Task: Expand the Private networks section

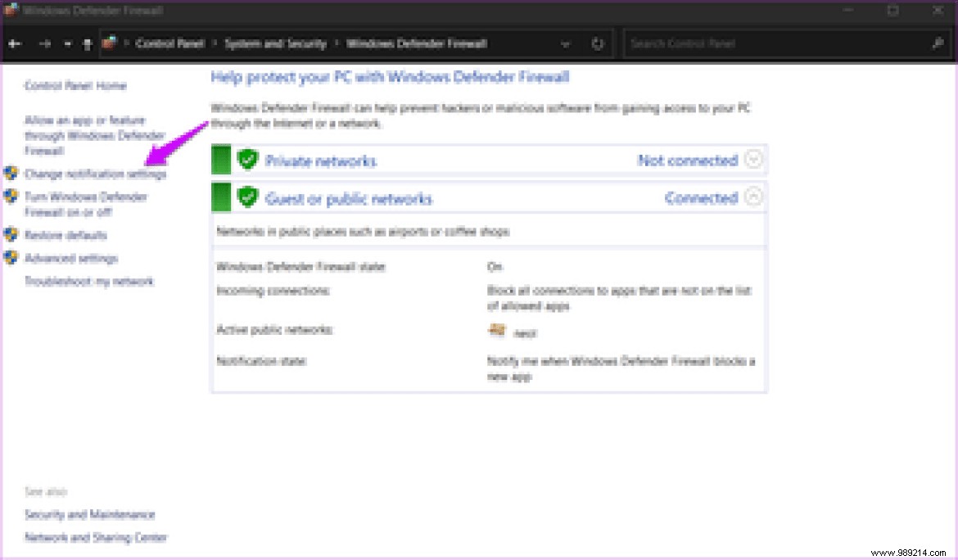Action: point(756,160)
